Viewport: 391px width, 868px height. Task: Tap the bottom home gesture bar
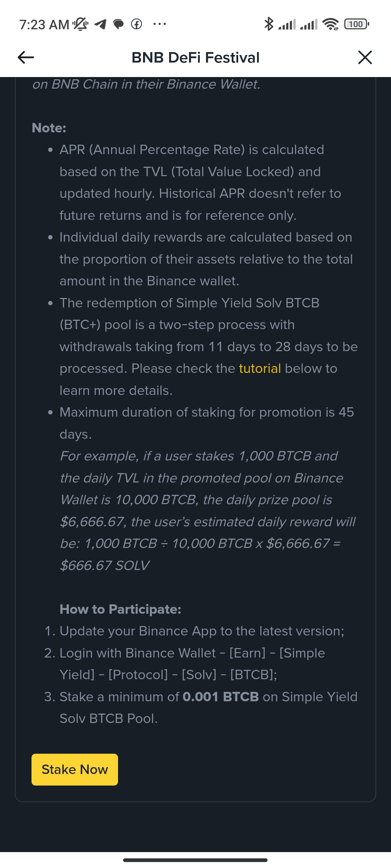(x=195, y=860)
